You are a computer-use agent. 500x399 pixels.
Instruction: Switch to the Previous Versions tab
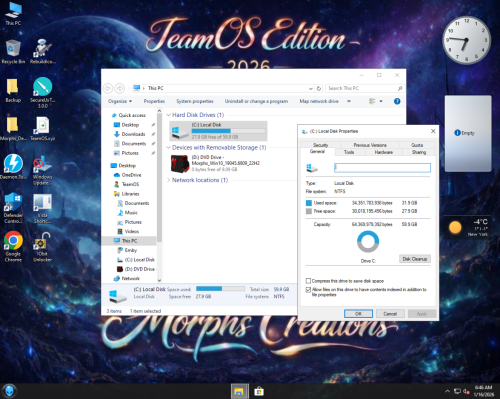tap(370, 145)
